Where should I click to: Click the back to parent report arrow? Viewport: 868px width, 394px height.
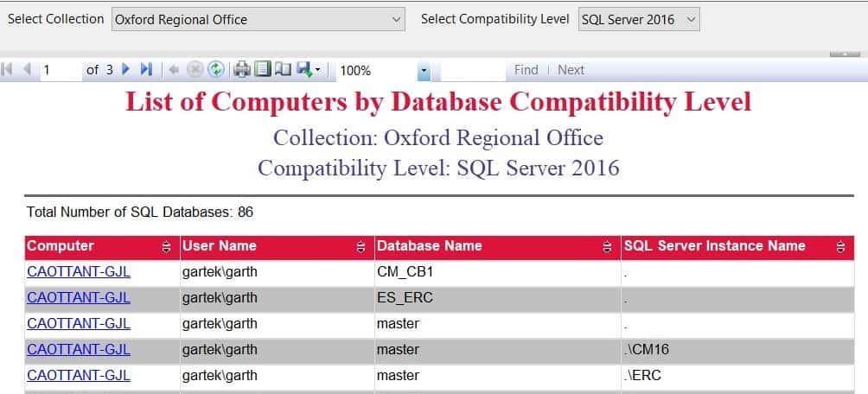pos(174,70)
